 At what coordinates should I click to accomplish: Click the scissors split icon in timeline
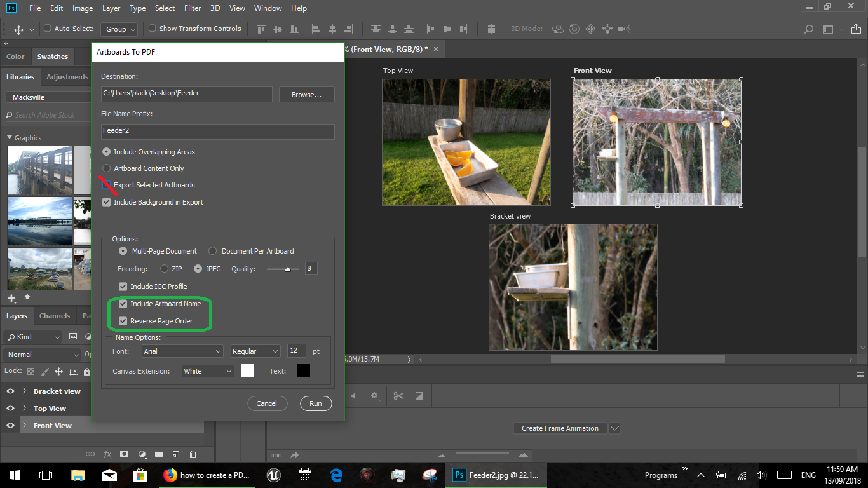[x=398, y=396]
